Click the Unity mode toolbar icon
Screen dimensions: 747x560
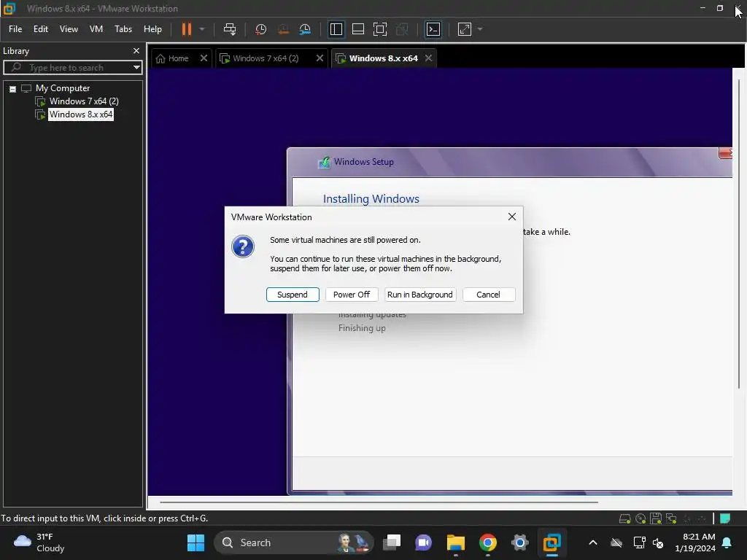[402, 29]
